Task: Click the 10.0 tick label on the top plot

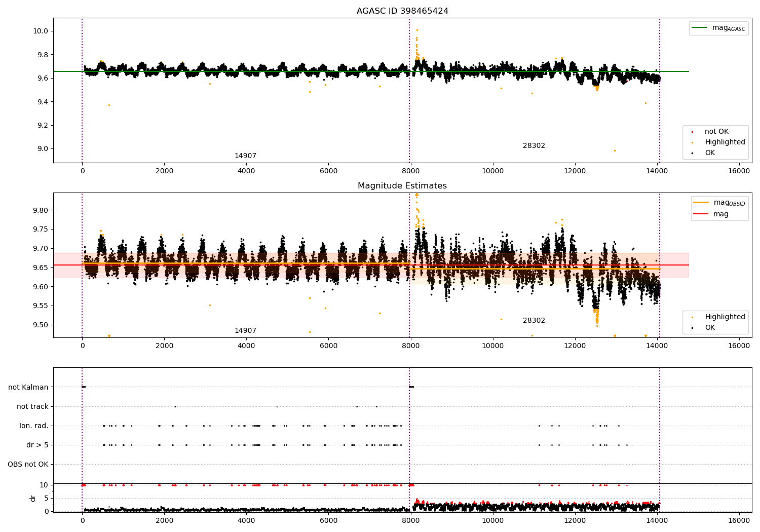Action: click(41, 31)
